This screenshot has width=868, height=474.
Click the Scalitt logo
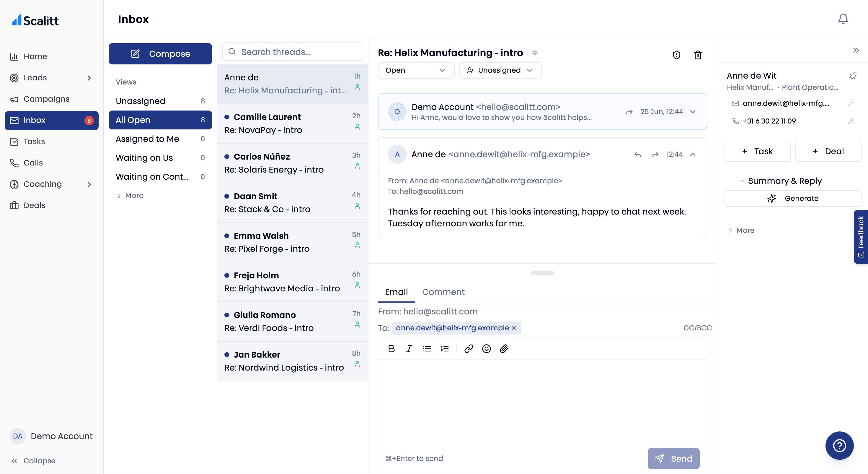coord(35,20)
